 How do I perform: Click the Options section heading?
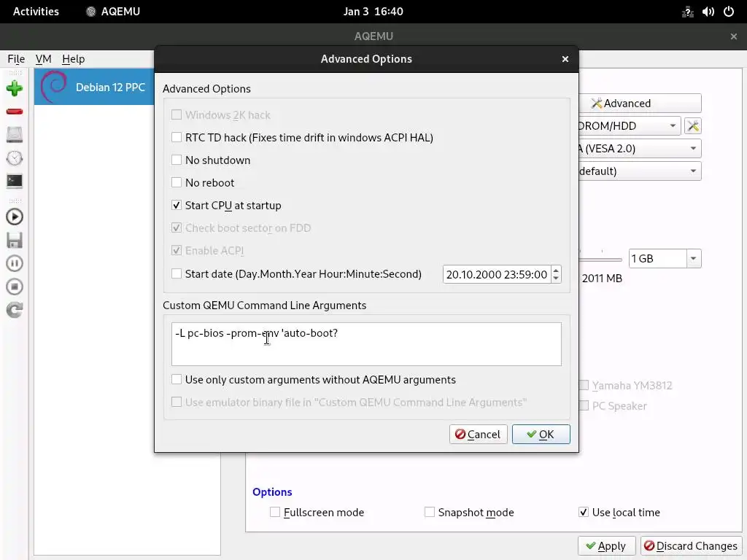coord(272,492)
